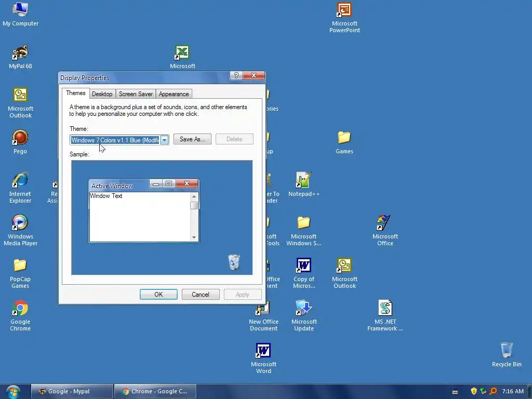Click the disabled Apply button
Screen dimensions: 532x399
pyautogui.click(x=243, y=295)
